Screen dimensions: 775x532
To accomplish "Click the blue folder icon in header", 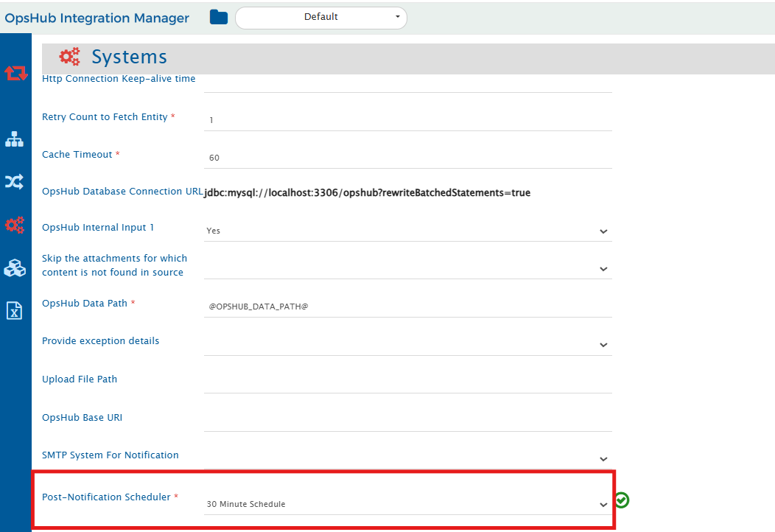I will (218, 17).
